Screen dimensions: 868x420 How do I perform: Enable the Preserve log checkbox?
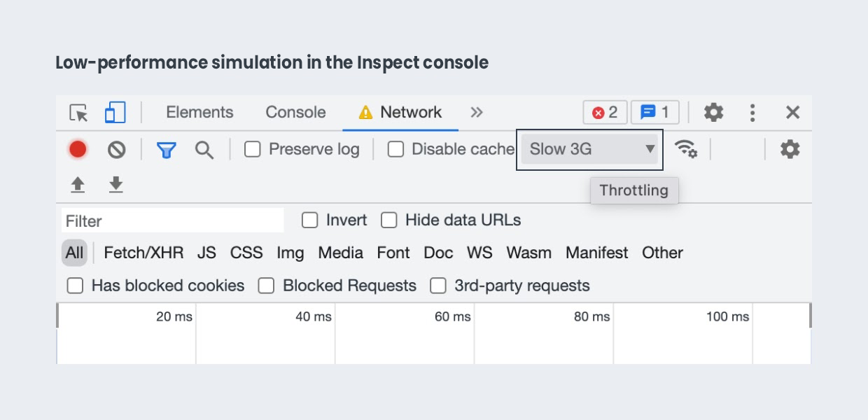[x=253, y=149]
